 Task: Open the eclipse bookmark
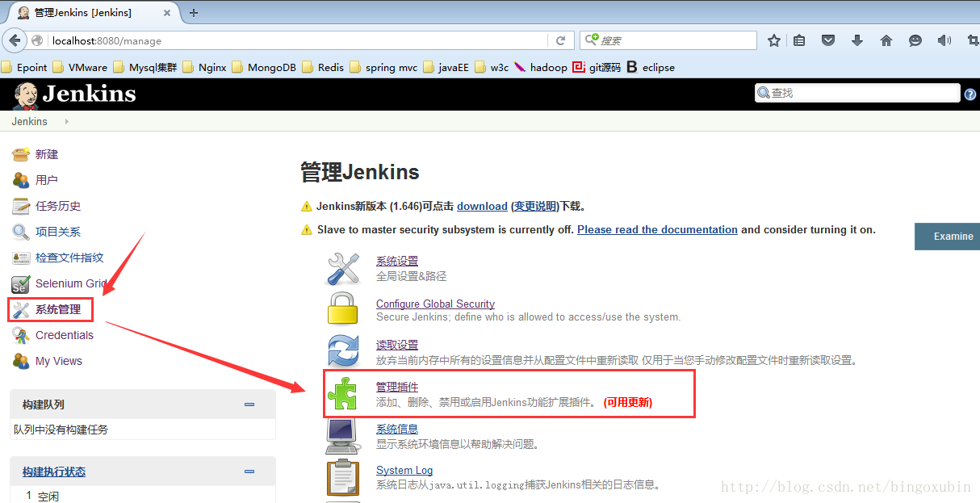pos(651,67)
